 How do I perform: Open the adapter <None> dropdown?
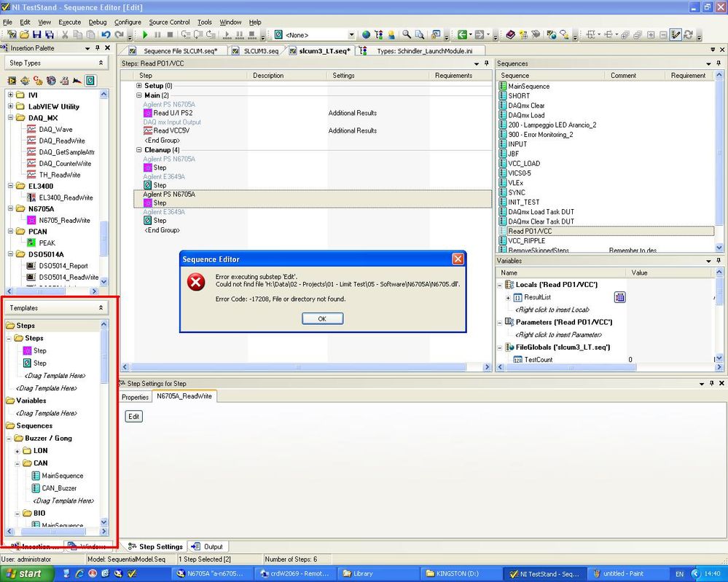(351, 35)
